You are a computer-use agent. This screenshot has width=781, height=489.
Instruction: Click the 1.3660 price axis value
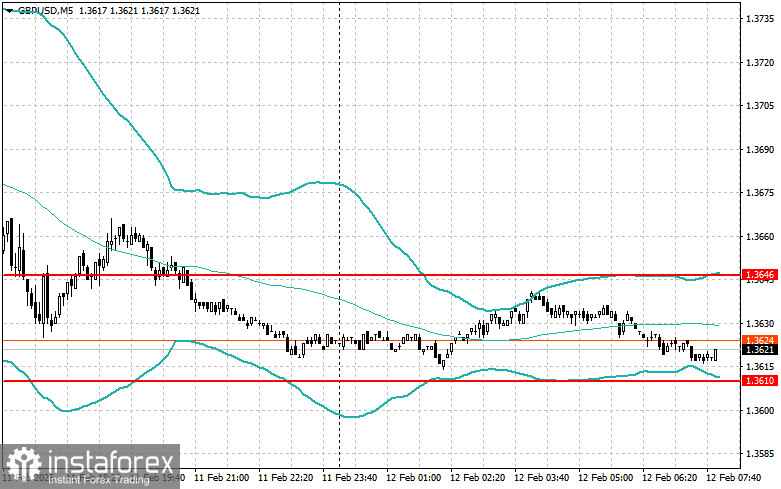point(760,237)
